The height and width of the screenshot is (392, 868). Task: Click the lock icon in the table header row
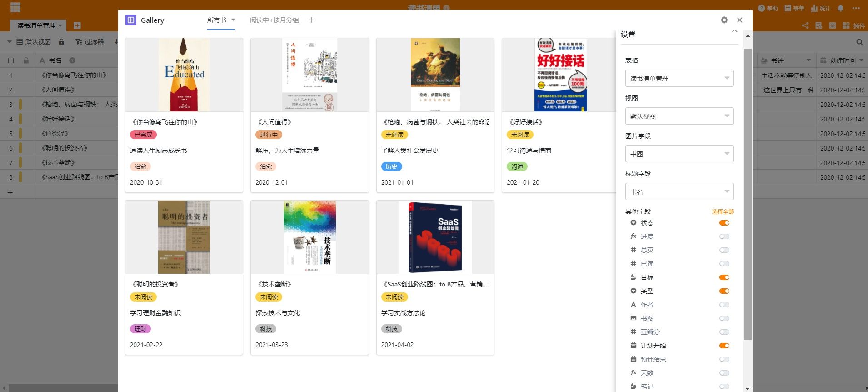pos(26,60)
